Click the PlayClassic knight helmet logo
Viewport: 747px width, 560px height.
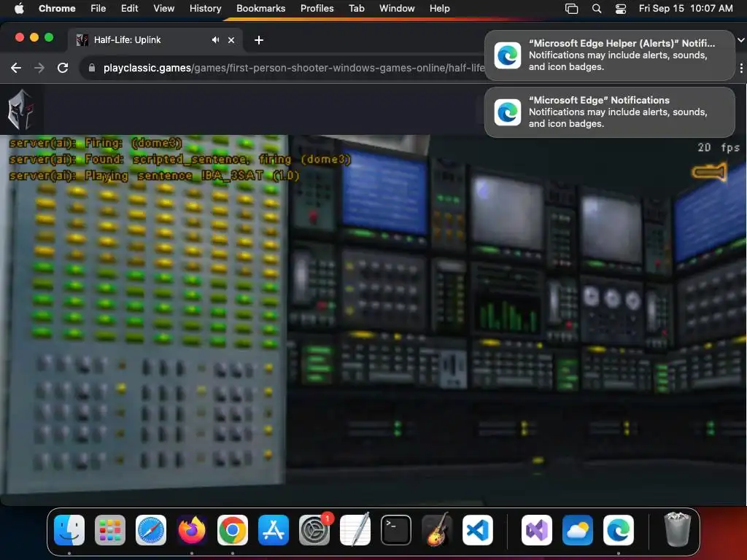click(21, 109)
